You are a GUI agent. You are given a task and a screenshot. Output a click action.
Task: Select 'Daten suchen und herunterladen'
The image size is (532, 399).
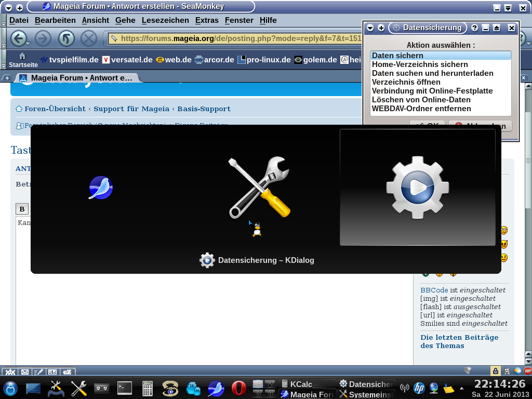(441, 73)
